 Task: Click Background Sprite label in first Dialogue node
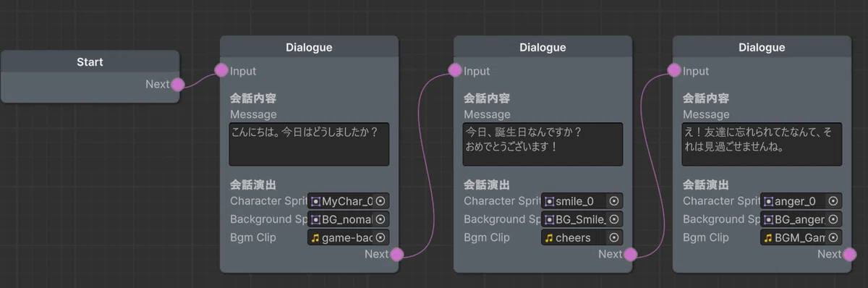pos(268,219)
